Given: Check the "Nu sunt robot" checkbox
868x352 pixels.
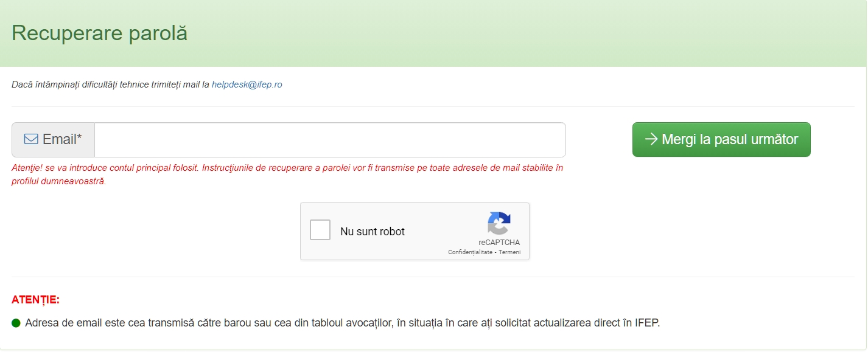Looking at the screenshot, I should coord(320,231).
